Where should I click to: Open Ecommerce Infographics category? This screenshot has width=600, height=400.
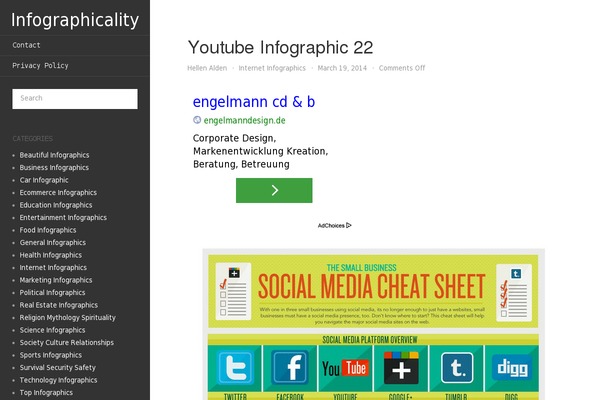click(x=58, y=193)
